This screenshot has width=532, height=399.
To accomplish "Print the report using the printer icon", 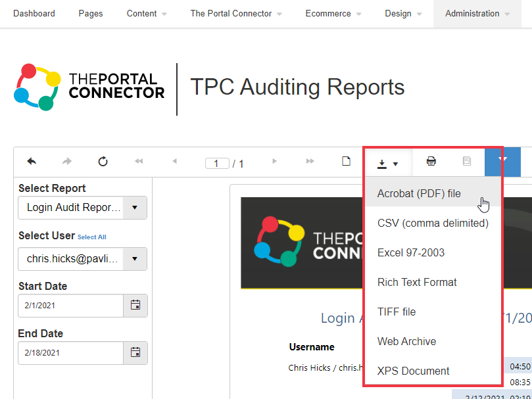I will [431, 161].
